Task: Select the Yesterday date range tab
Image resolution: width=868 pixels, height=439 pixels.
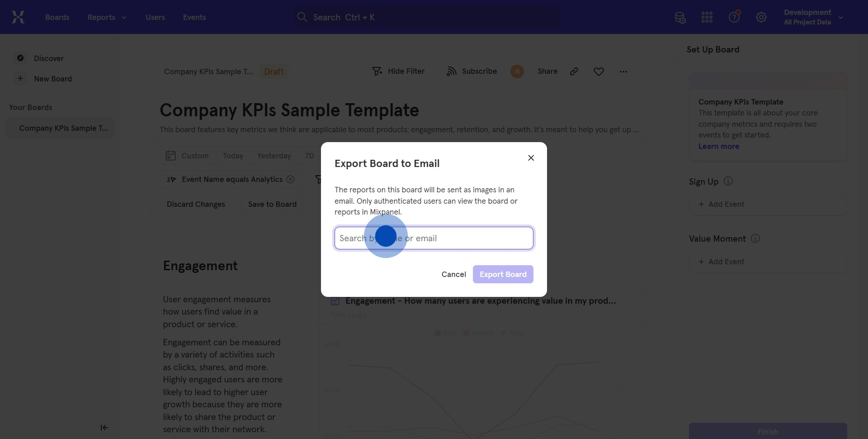Action: point(274,156)
